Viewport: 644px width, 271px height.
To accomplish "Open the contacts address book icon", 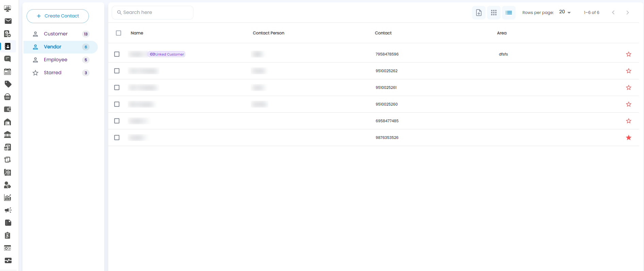I will click(7, 46).
